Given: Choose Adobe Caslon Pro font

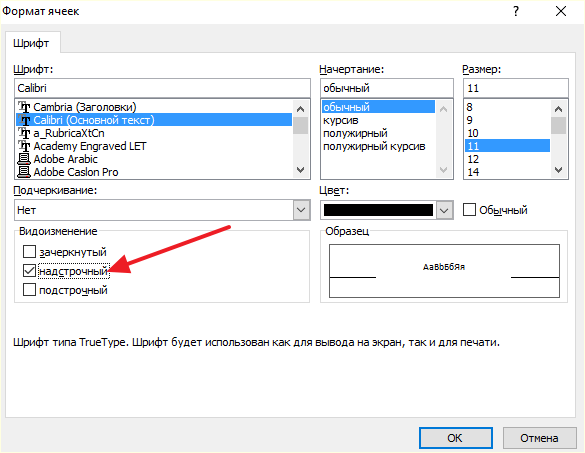Looking at the screenshot, I should point(154,172).
